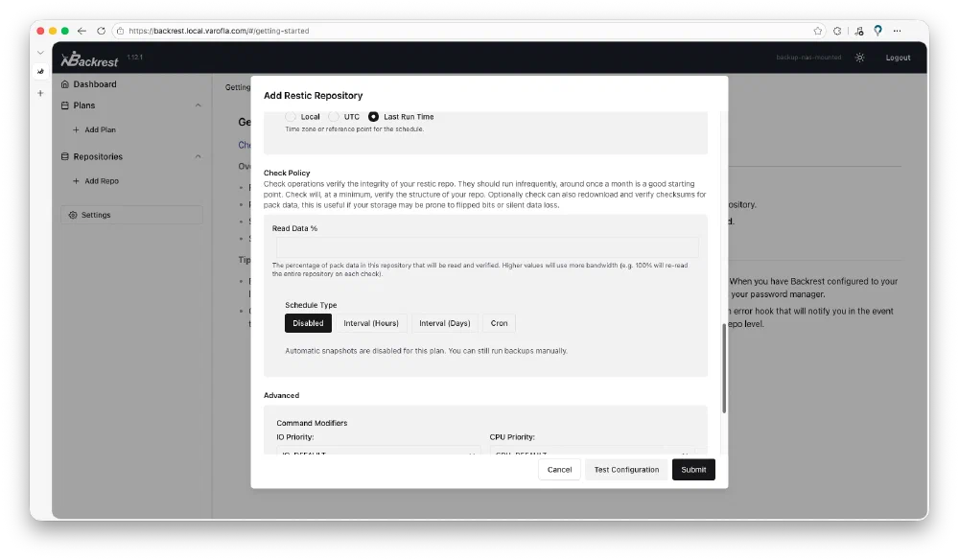Image resolution: width=959 pixels, height=560 pixels.
Task: Click the Add Repo plus icon
Action: click(76, 180)
